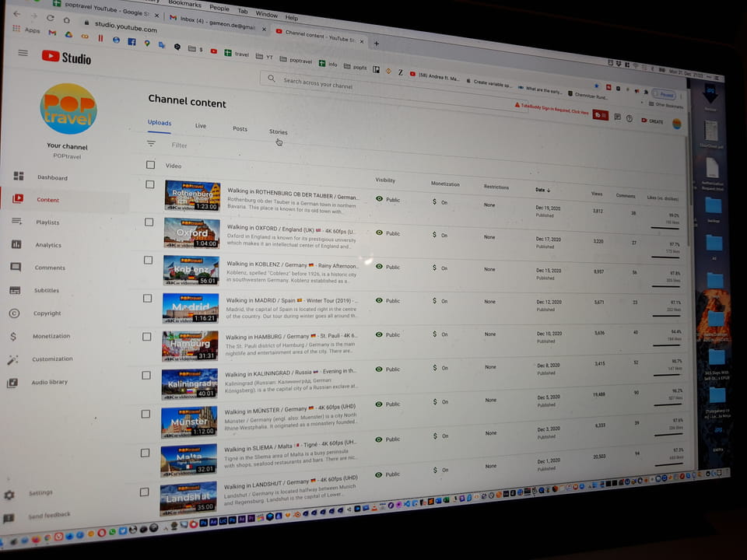Click the Hamburg video thumbnail
This screenshot has height=560, width=747.
190,346
